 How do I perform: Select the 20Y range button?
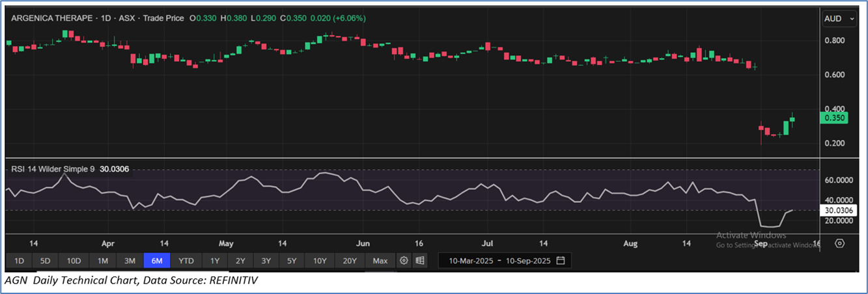[x=350, y=261]
